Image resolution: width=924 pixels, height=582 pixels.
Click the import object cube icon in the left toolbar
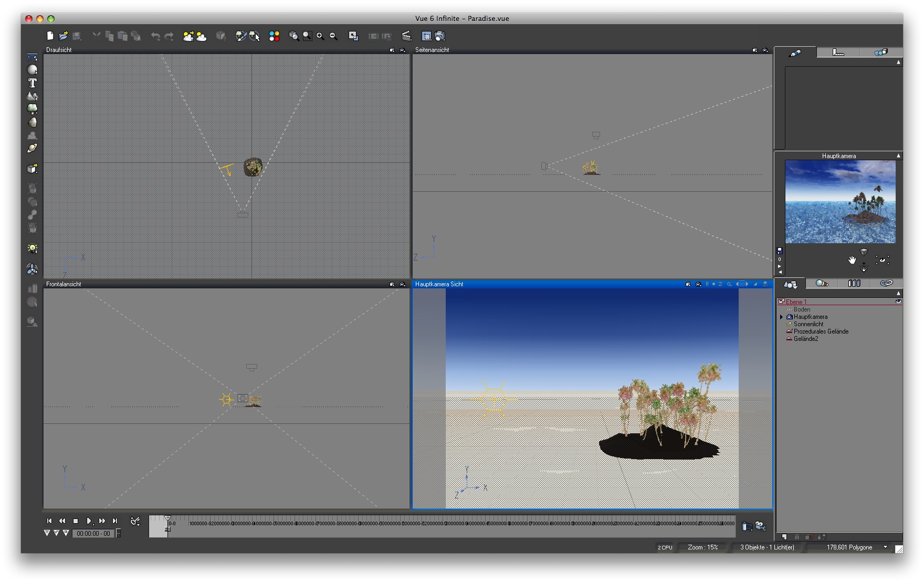click(33, 169)
